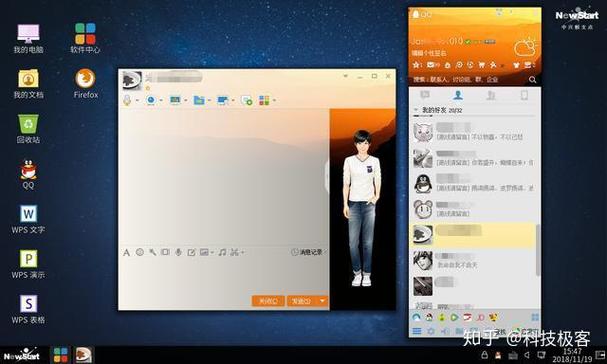Screen dimensions: 607x364
Task: Click the screenshot scissors icon
Action: [x=234, y=252]
